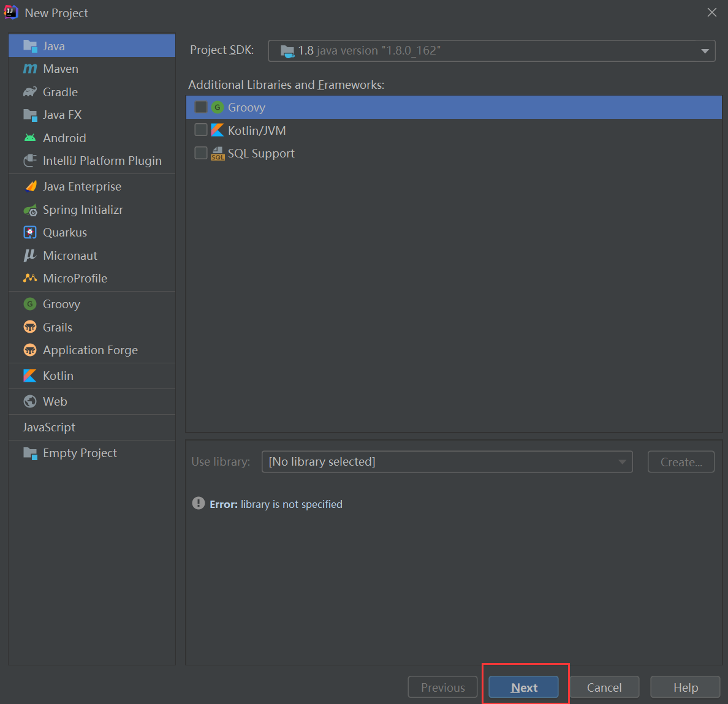728x704 pixels.
Task: Select Micronaut in project type list
Action: [92, 255]
